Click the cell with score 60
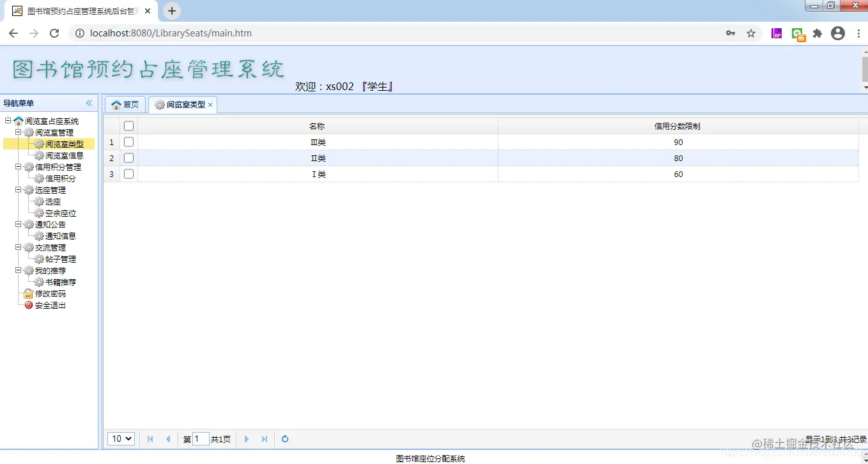Screen dimensions: 868x464 [x=678, y=174]
